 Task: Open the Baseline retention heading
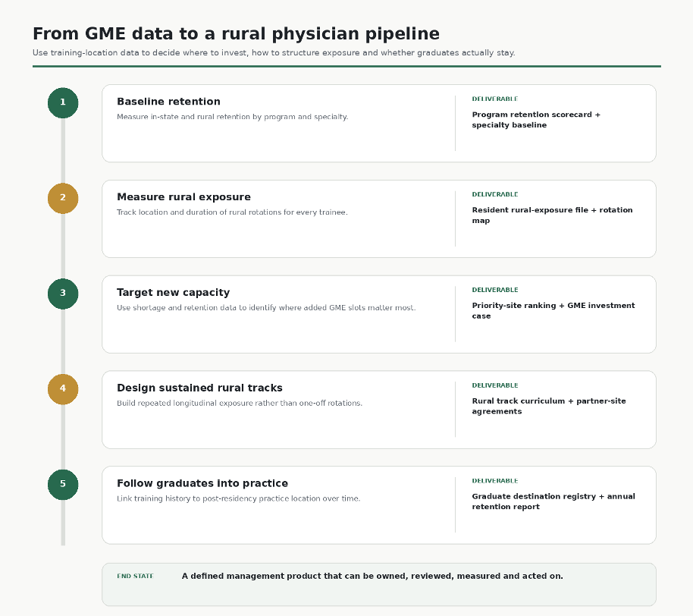pyautogui.click(x=168, y=102)
